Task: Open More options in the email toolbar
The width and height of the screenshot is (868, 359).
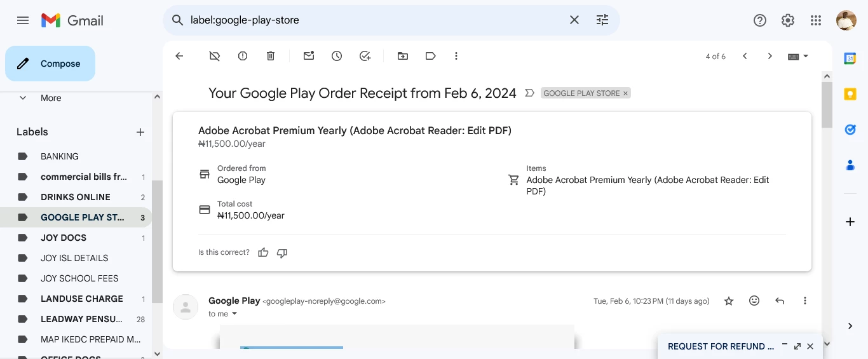Action: 456,56
